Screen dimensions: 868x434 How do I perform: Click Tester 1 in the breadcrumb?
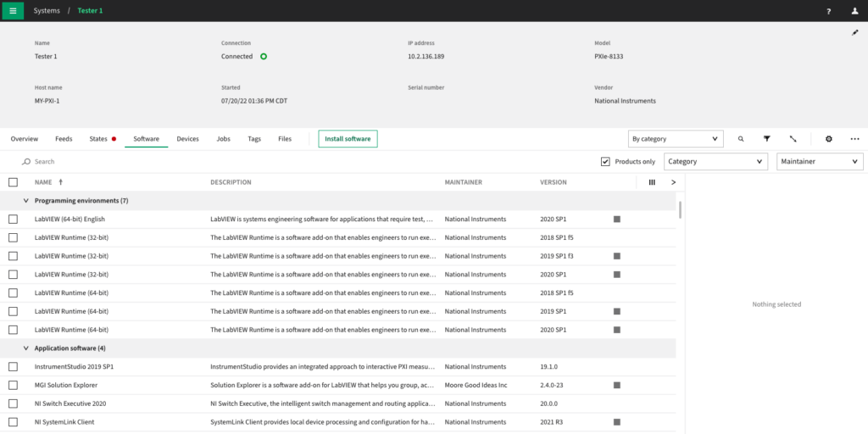pyautogui.click(x=90, y=10)
